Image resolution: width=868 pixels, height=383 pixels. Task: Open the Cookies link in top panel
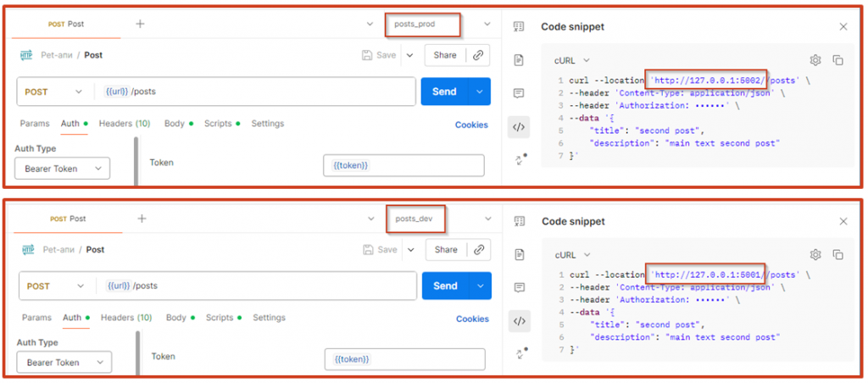[x=471, y=125]
